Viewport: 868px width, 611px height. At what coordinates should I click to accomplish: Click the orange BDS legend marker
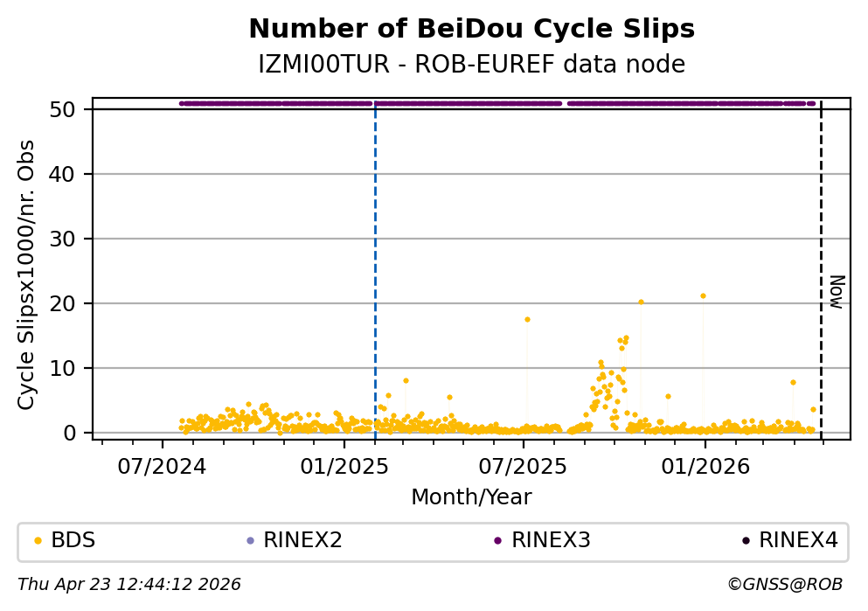[x=38, y=540]
